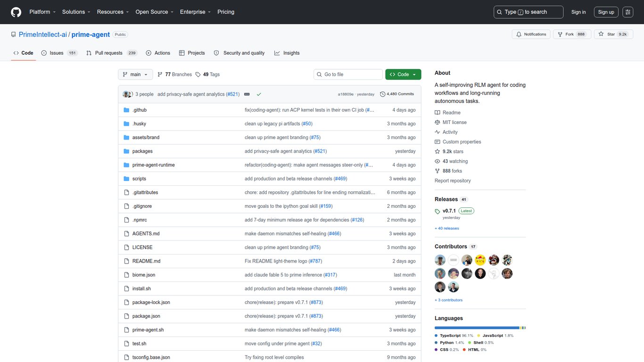Click the Go to file search field
Image resolution: width=644 pixels, height=362 pixels.
(x=348, y=74)
